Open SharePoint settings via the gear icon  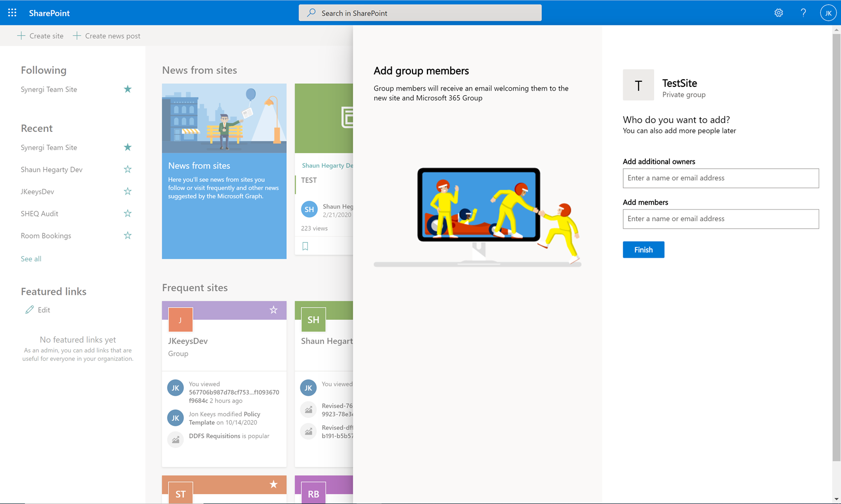[x=778, y=12]
